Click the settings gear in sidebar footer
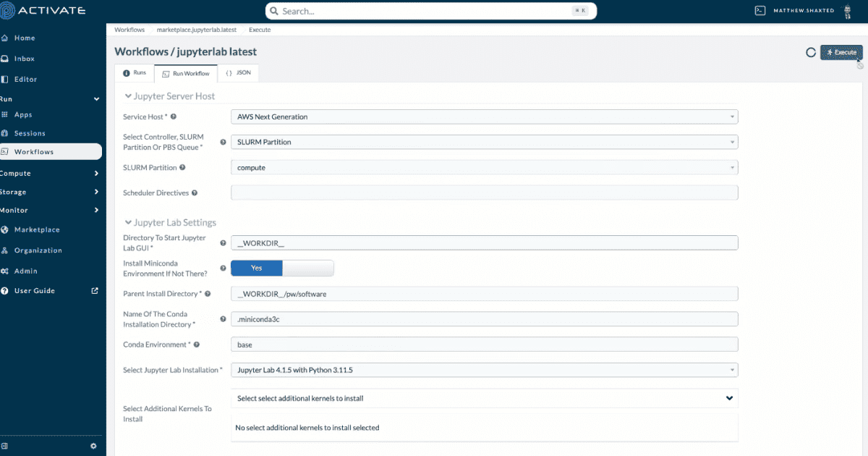 93,446
